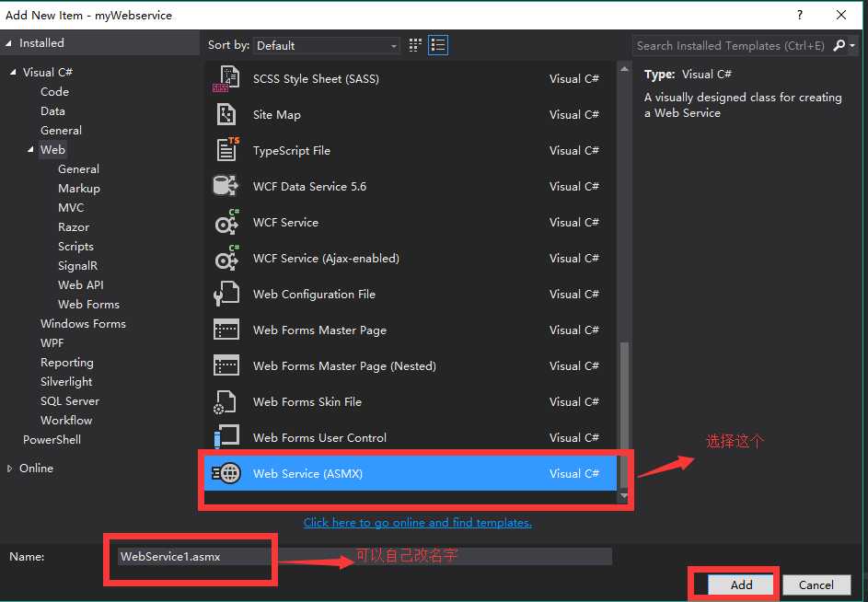Viewport: 868px width, 602px height.
Task: Switch to small icons list view
Action: pos(438,45)
